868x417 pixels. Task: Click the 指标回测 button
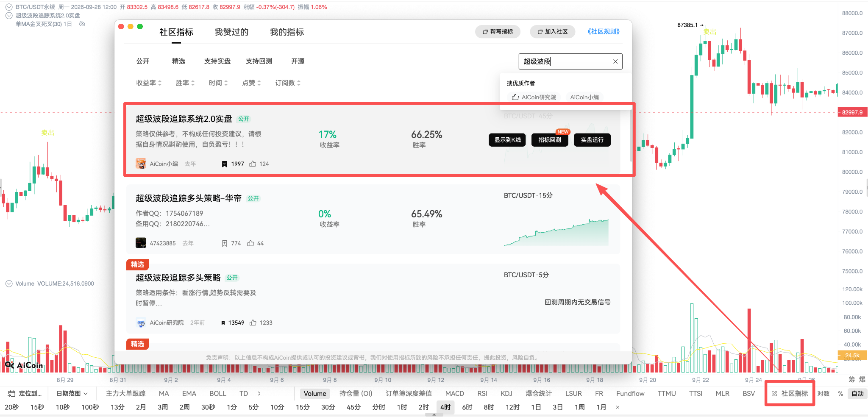pyautogui.click(x=550, y=140)
